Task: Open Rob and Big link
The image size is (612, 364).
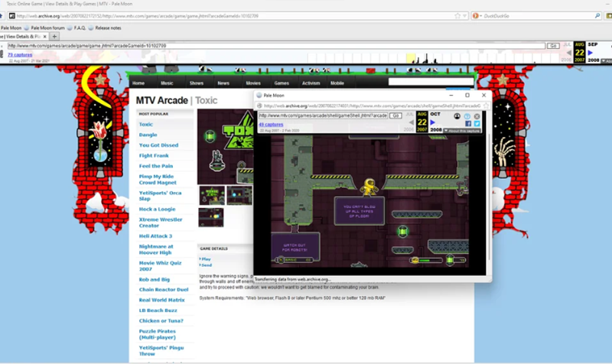Action: point(155,280)
